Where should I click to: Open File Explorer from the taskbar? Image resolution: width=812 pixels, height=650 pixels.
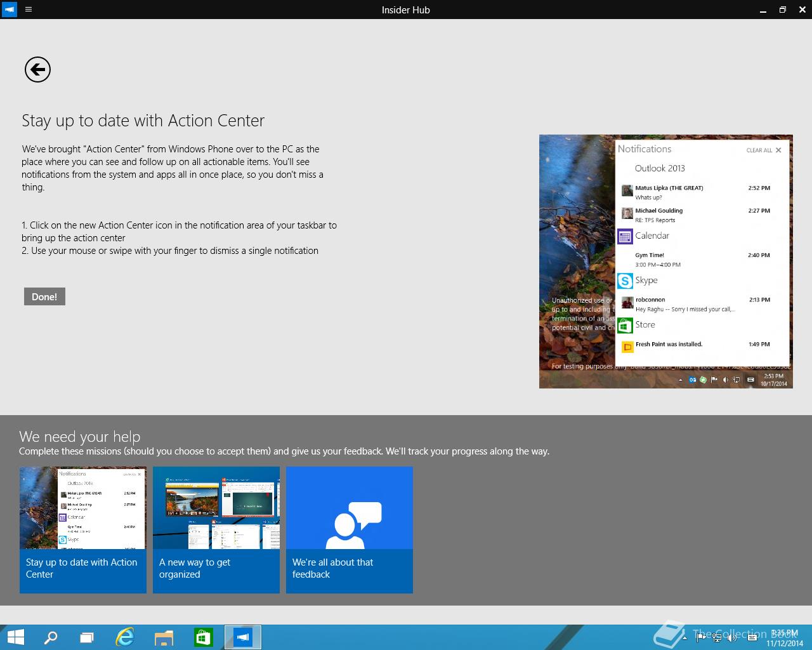[164, 637]
